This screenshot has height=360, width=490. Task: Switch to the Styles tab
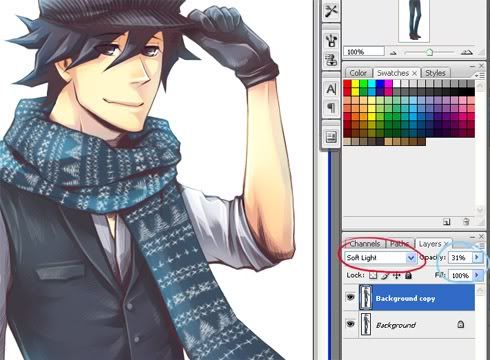point(435,73)
